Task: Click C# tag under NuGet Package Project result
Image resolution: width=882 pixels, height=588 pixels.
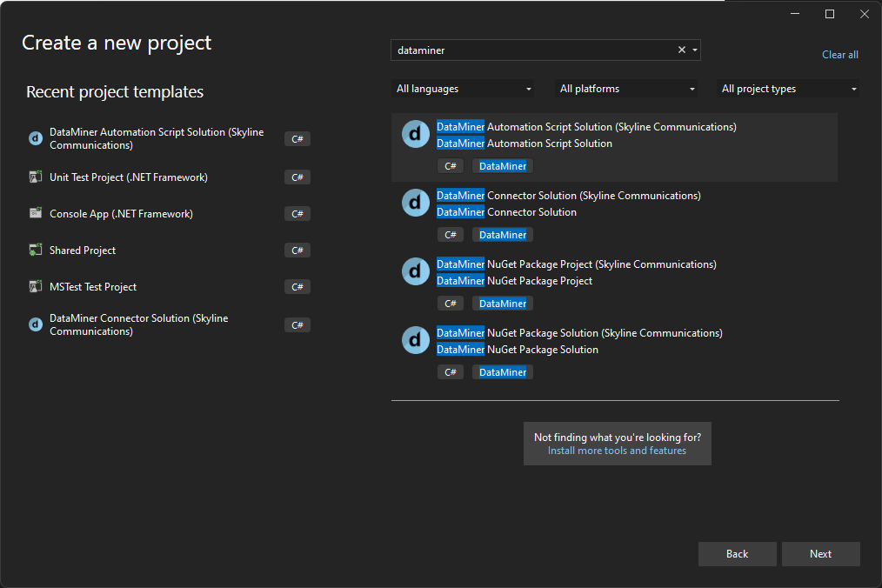Action: (451, 304)
